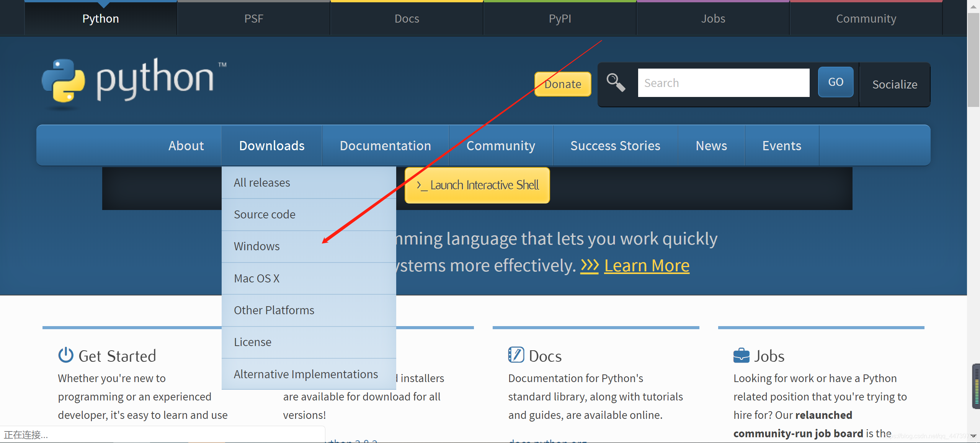Open the Community top tab
The width and height of the screenshot is (980, 443).
point(866,18)
